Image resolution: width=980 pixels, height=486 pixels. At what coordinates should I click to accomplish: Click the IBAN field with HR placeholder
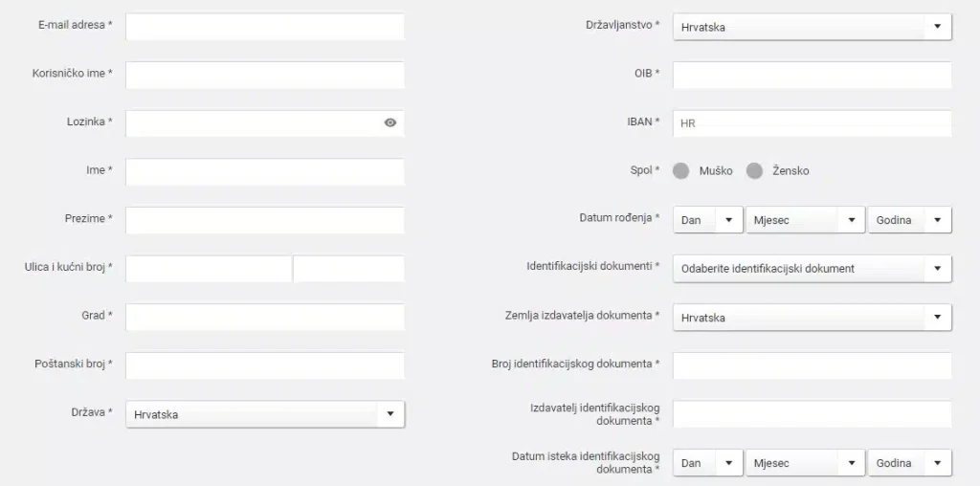[x=812, y=123]
